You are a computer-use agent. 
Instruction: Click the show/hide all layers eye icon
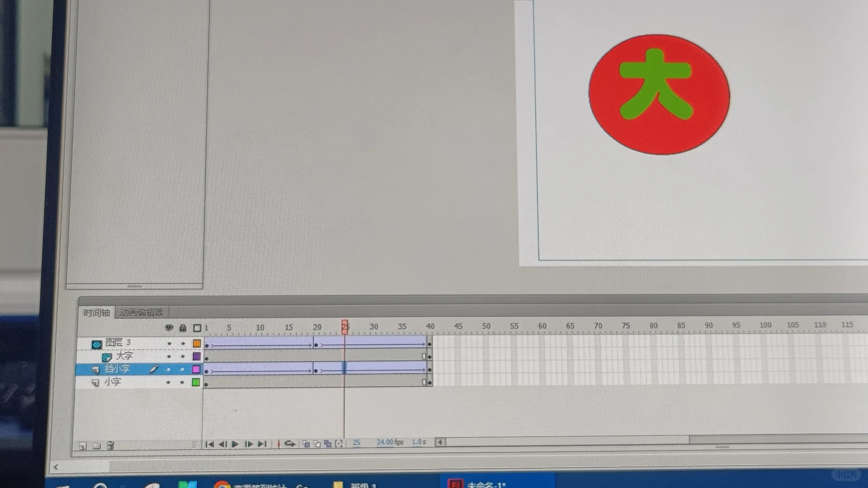coord(169,328)
